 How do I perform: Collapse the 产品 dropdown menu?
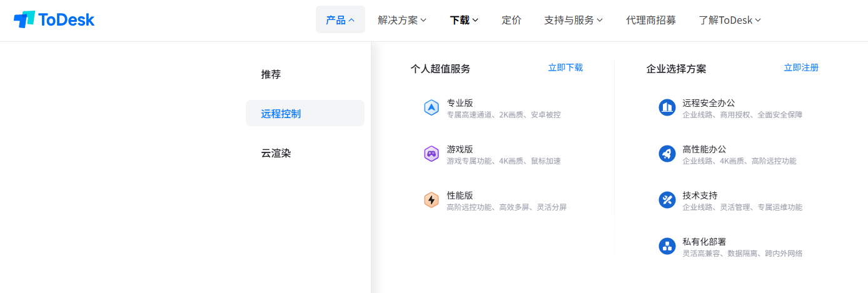(340, 20)
